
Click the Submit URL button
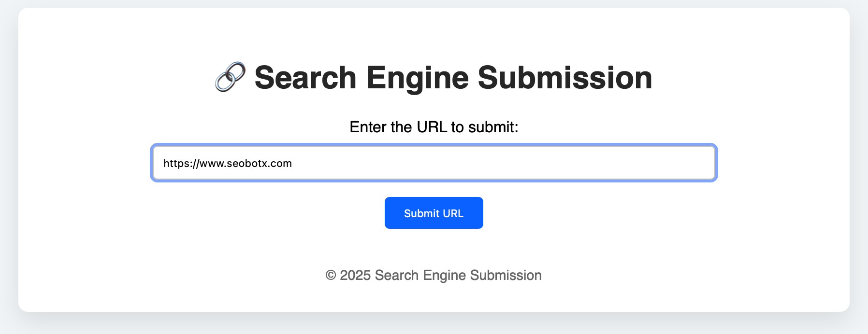[x=434, y=213]
